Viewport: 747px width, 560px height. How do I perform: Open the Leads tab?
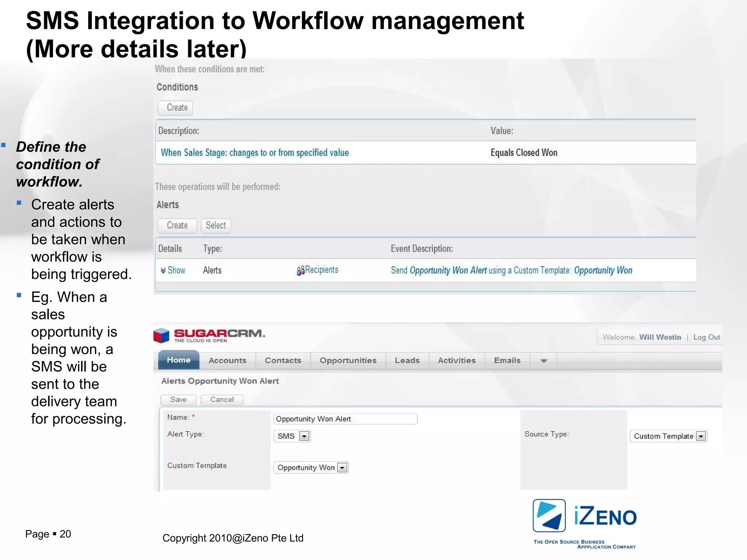click(407, 361)
